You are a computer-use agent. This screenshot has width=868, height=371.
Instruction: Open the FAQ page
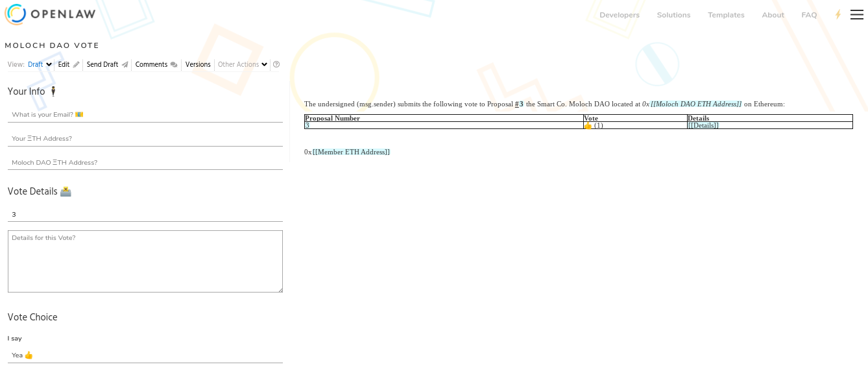tap(809, 15)
